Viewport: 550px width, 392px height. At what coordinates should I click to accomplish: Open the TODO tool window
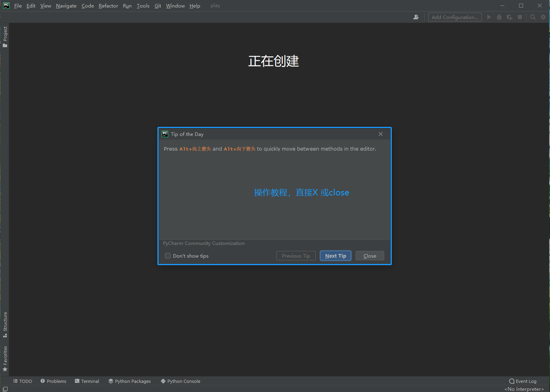[x=23, y=381]
